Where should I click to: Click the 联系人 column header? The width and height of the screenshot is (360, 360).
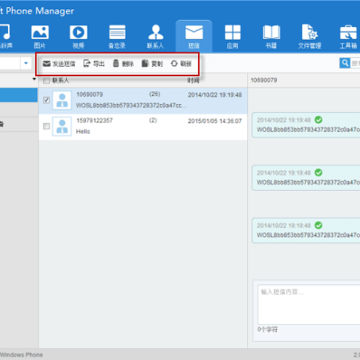(60, 80)
